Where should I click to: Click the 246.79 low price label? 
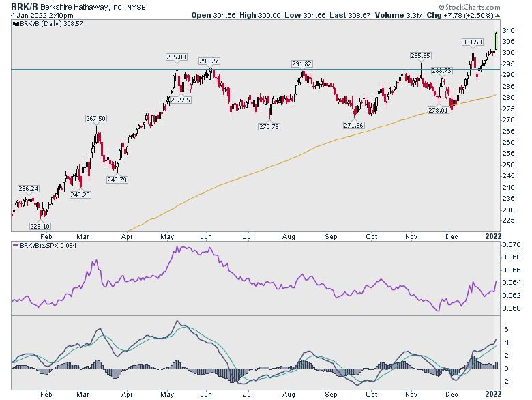(x=117, y=180)
